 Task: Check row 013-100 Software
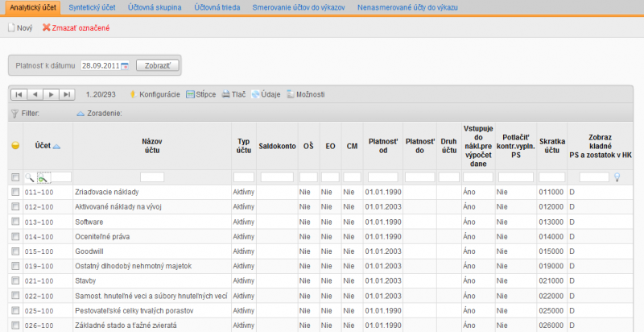click(x=15, y=222)
